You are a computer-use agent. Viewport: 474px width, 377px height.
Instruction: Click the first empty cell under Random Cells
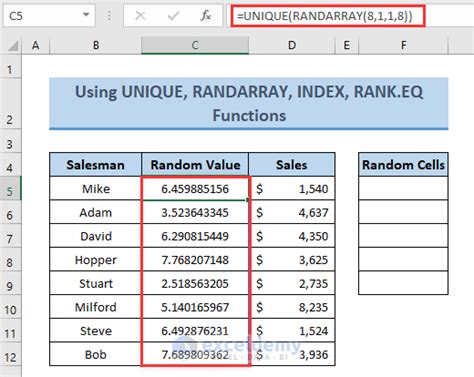pyautogui.click(x=403, y=189)
